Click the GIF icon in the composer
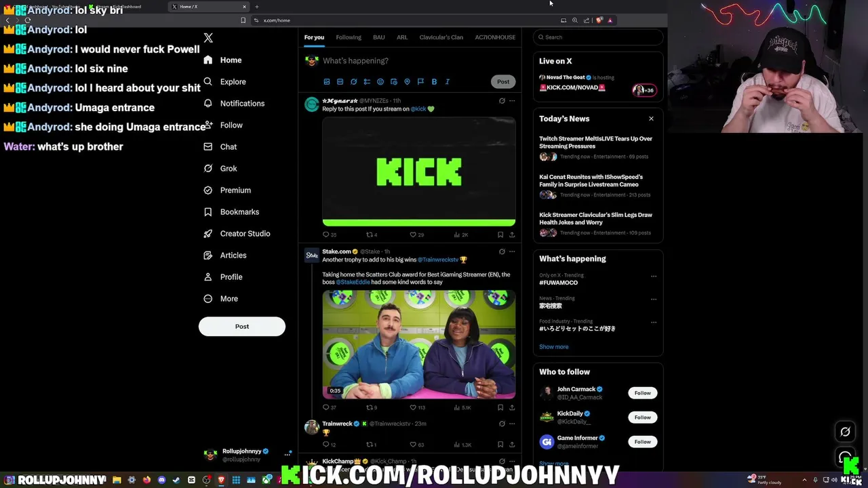868x488 pixels. [340, 82]
